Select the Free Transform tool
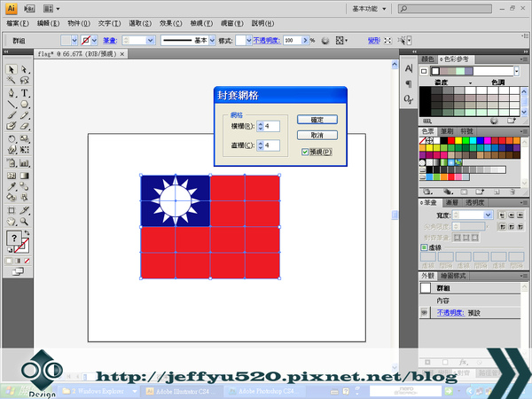 24,150
